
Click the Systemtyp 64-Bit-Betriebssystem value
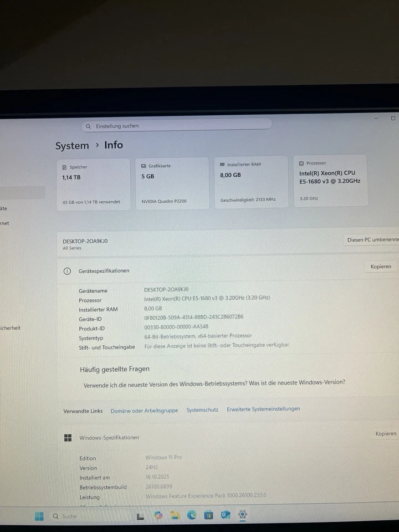198,336
